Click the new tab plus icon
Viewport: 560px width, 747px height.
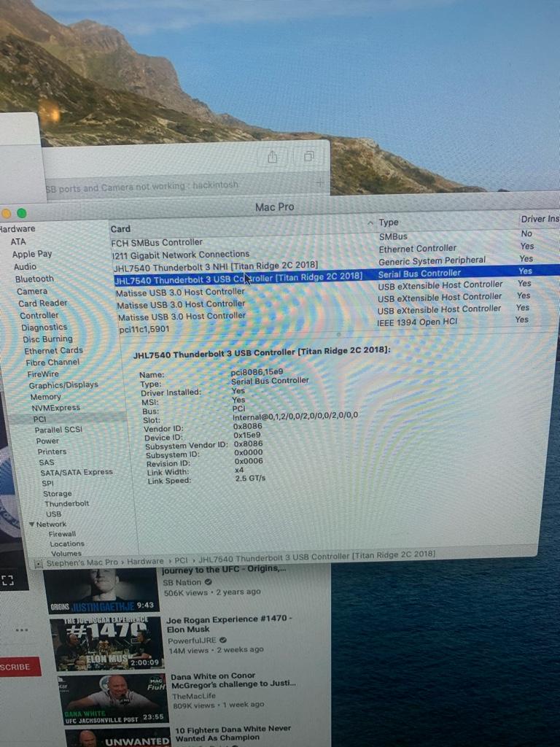319,184
